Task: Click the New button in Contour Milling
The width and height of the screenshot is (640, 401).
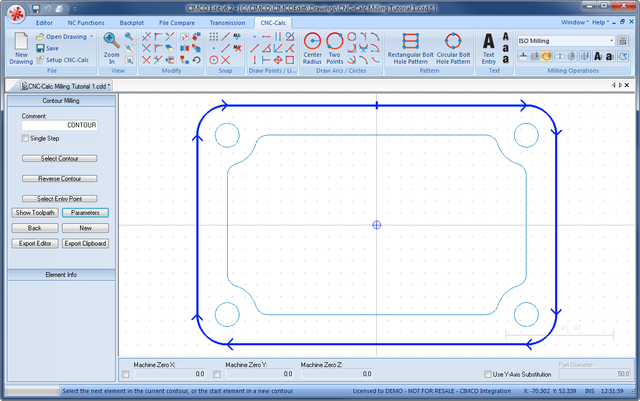Action: pyautogui.click(x=85, y=228)
